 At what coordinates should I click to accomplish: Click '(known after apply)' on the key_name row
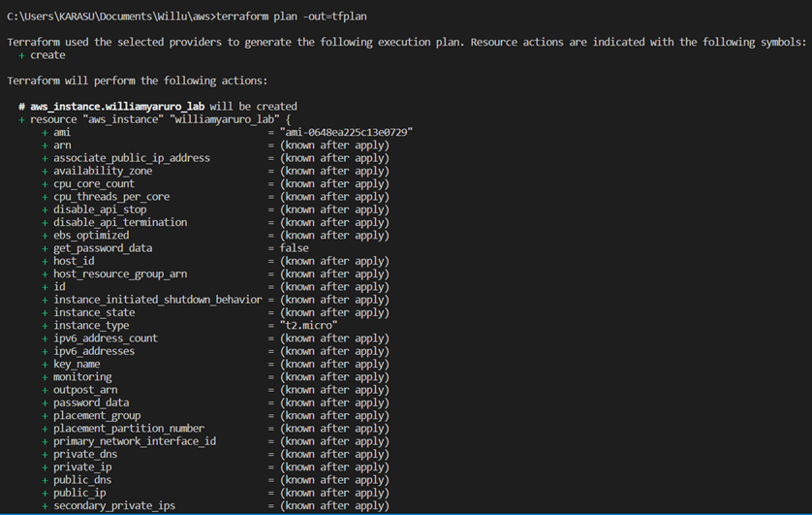(x=334, y=365)
